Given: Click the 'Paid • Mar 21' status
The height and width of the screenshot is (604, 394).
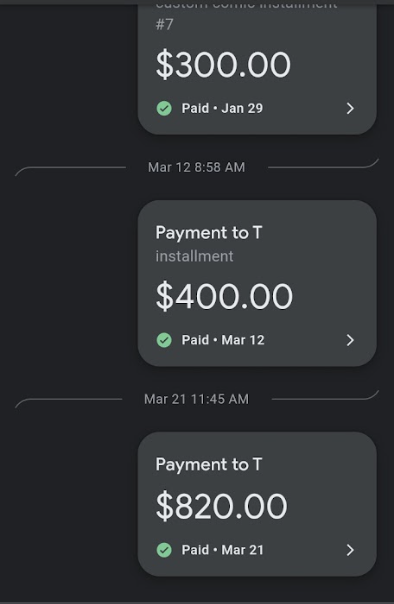Looking at the screenshot, I should coord(223,550).
